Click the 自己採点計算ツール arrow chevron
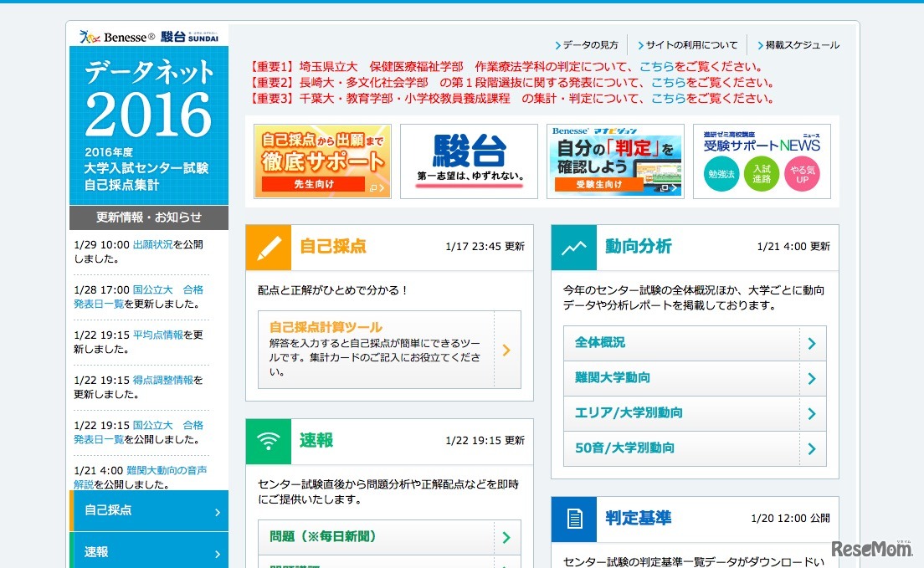The image size is (924, 568). click(506, 351)
